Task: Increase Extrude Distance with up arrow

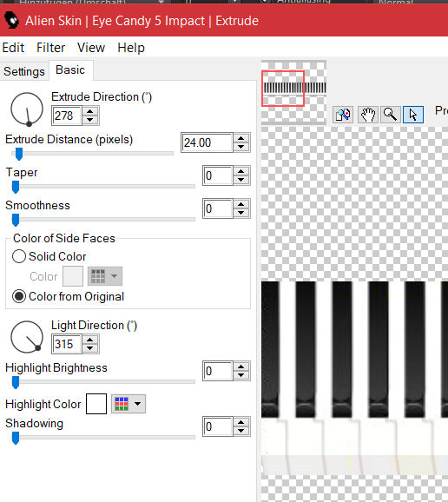Action: point(241,138)
